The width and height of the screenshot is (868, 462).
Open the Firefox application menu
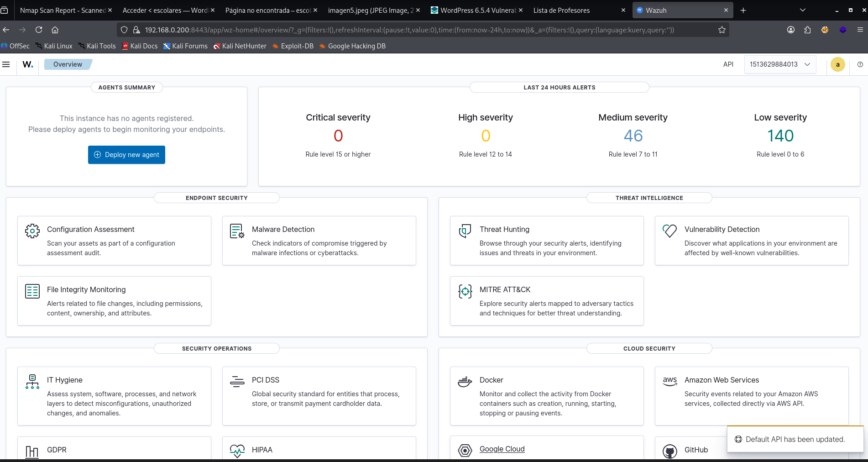[860, 30]
